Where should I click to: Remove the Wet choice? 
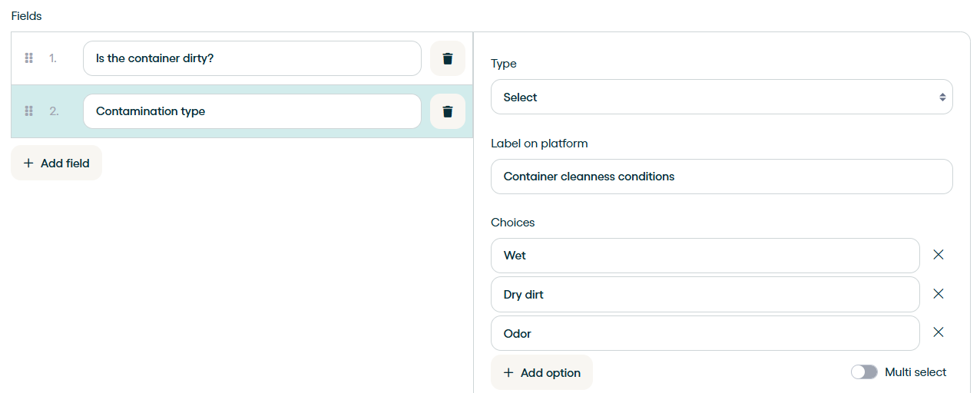938,255
